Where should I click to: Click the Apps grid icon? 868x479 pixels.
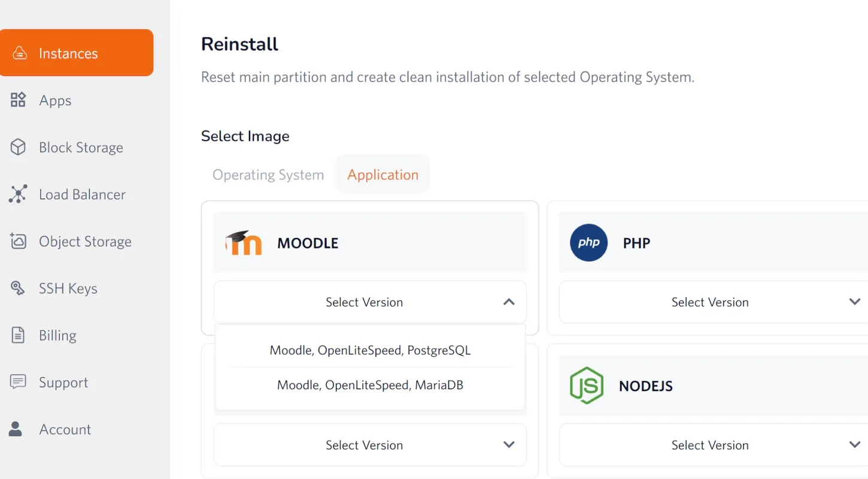[x=18, y=100]
